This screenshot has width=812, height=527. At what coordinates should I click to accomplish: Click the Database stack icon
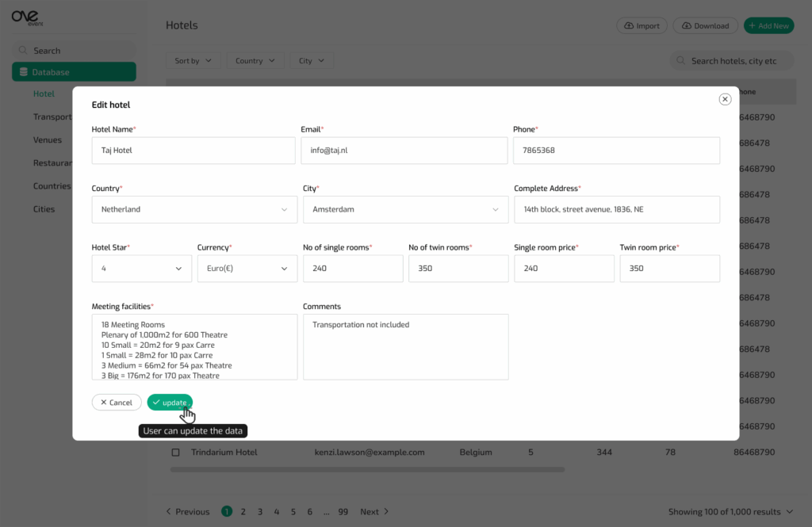click(x=24, y=72)
